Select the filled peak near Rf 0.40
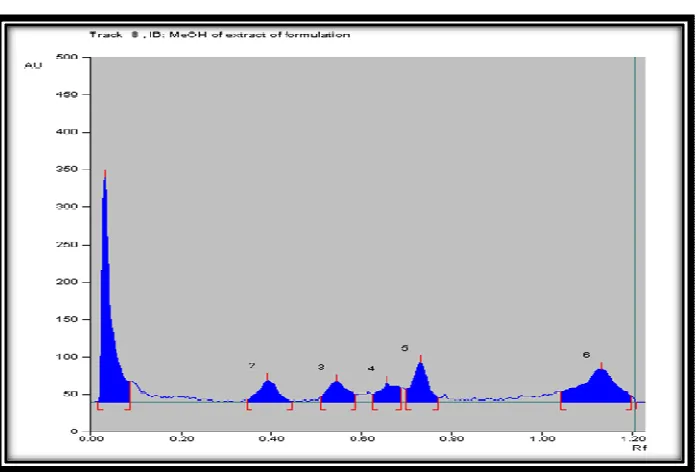This screenshot has height=472, width=698. 269,394
